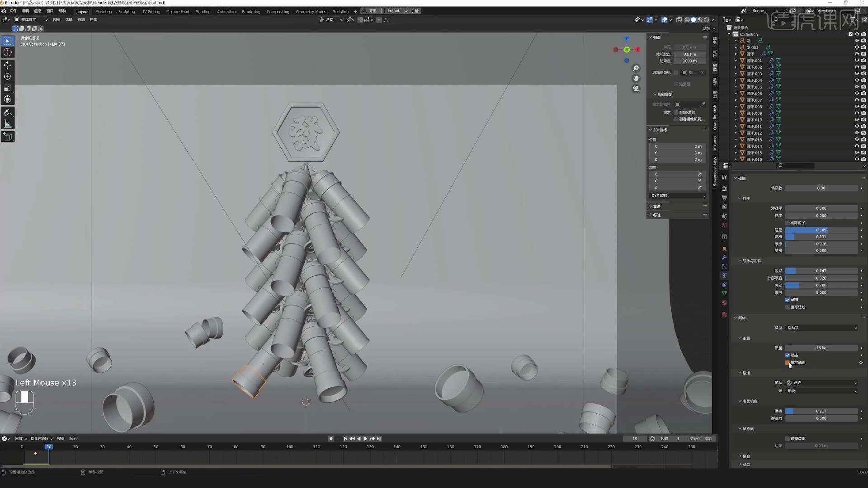Activate the 3D Cursor tool
Viewport: 868px width, 488px height.
(8, 52)
